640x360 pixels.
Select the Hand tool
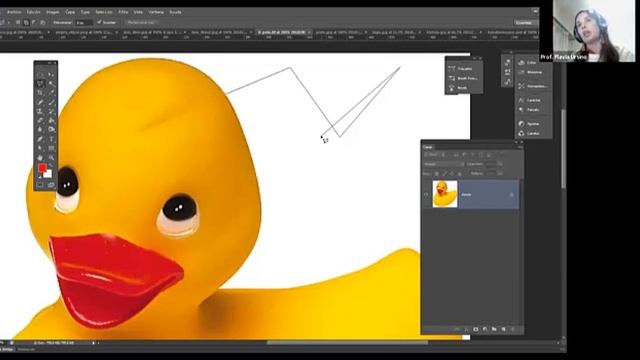coord(40,158)
